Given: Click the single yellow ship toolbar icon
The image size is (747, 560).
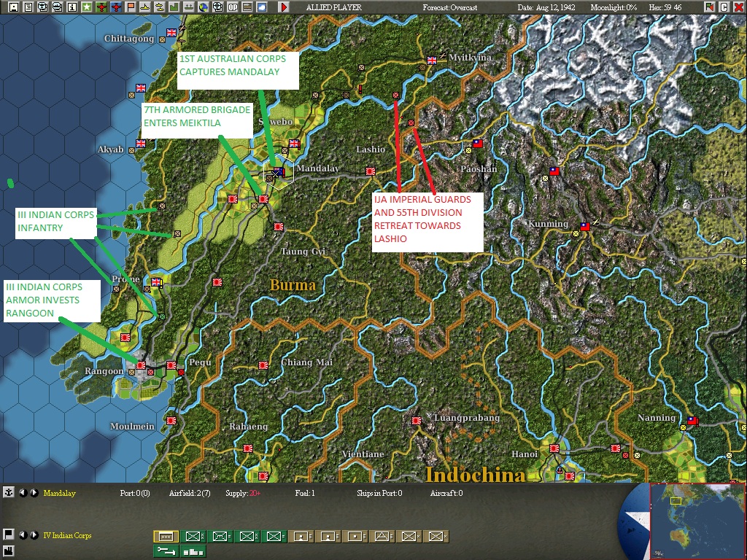Looking at the screenshot, I should [x=145, y=7].
